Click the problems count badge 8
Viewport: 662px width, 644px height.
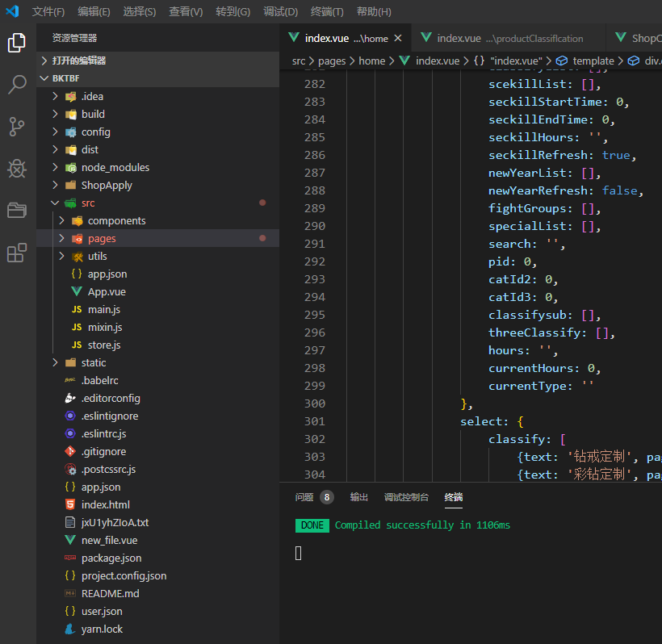pos(326,497)
